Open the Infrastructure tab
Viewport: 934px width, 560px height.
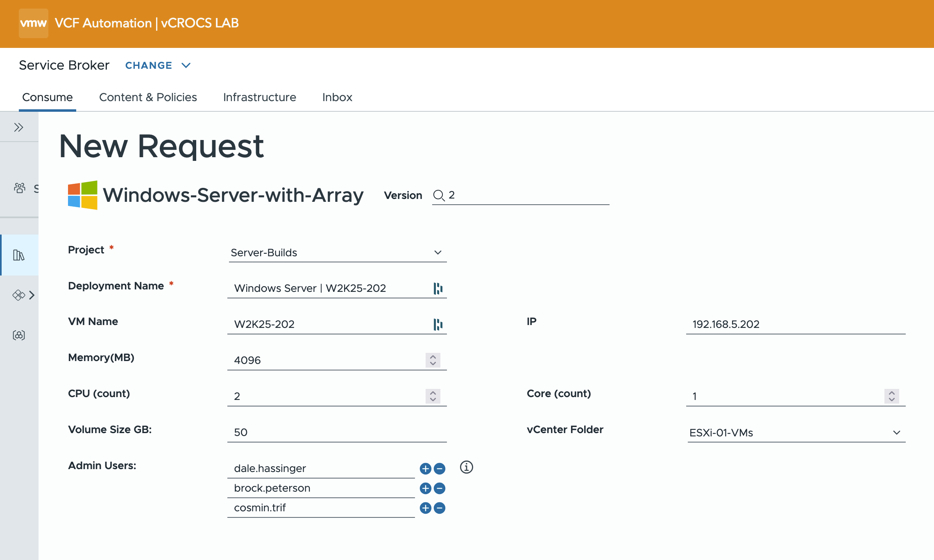point(259,97)
